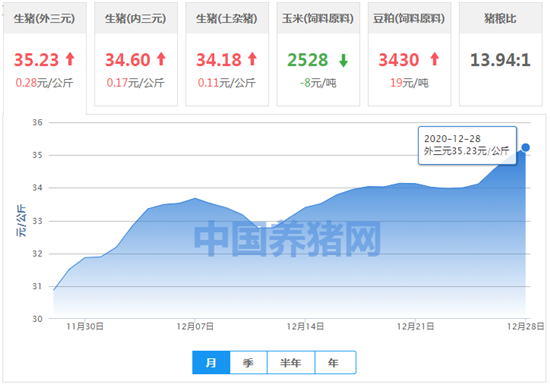
Task: Click red up arrow beside 3430
Action: (x=435, y=59)
